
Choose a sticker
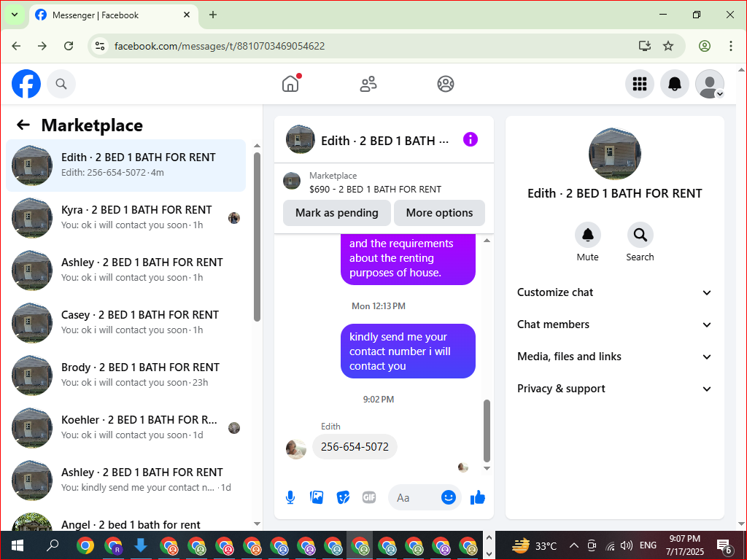click(x=343, y=497)
